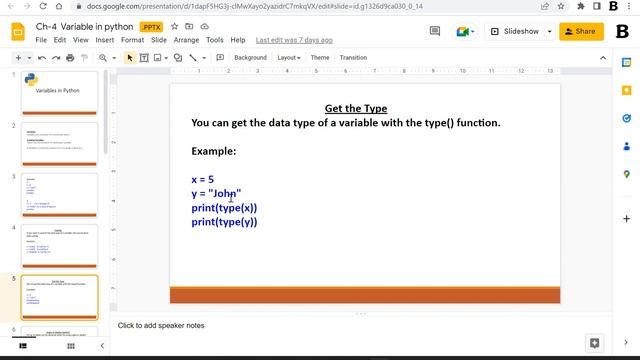Select the Line tool
Viewport: 640px width, 360px height.
tap(193, 58)
